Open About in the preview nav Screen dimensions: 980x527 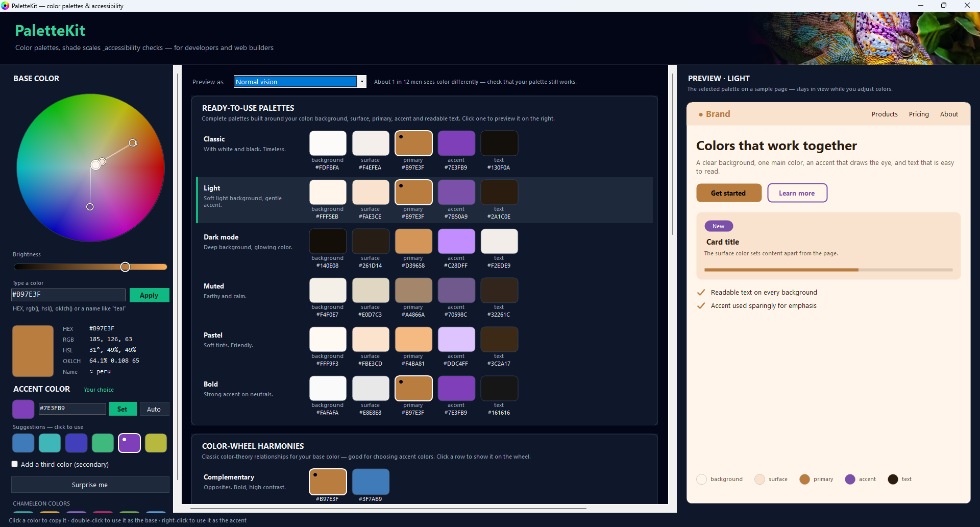[949, 114]
